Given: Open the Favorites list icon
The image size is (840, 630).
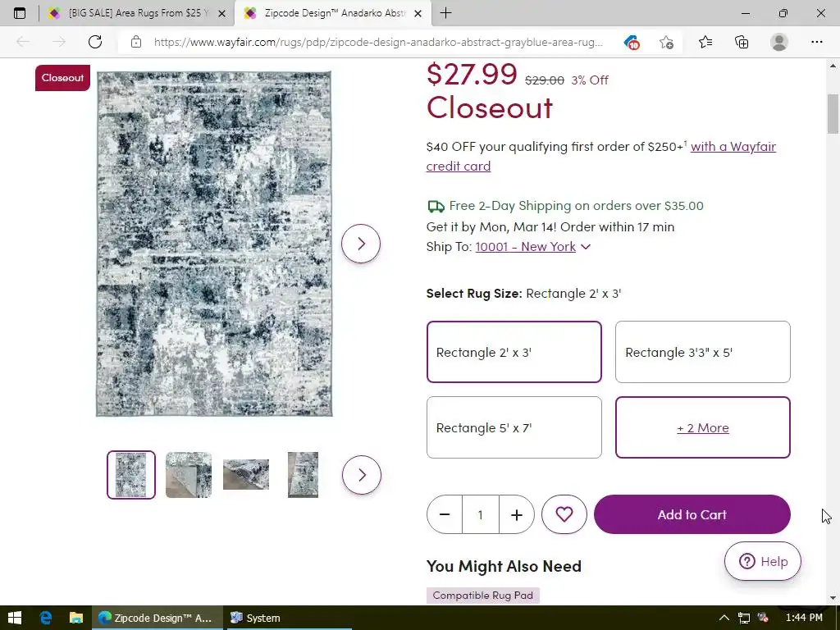Looking at the screenshot, I should (705, 42).
